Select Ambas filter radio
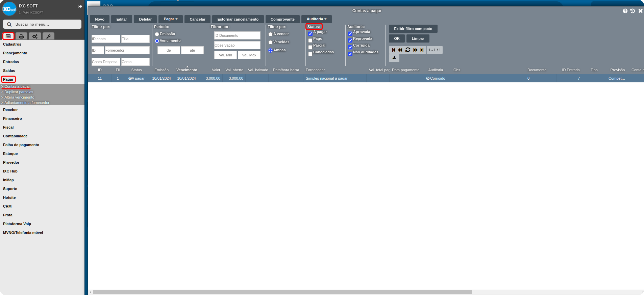Viewport: 644px width, 295px height. pyautogui.click(x=270, y=51)
